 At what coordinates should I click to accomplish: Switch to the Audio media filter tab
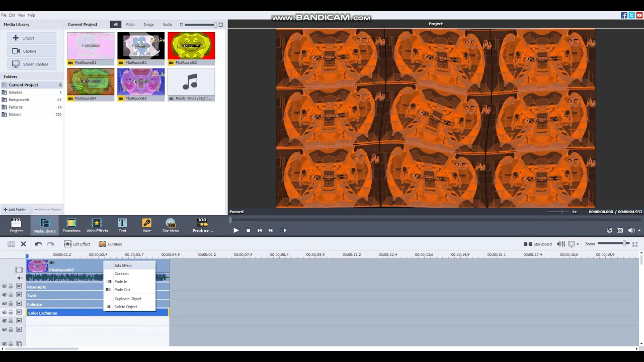167,24
